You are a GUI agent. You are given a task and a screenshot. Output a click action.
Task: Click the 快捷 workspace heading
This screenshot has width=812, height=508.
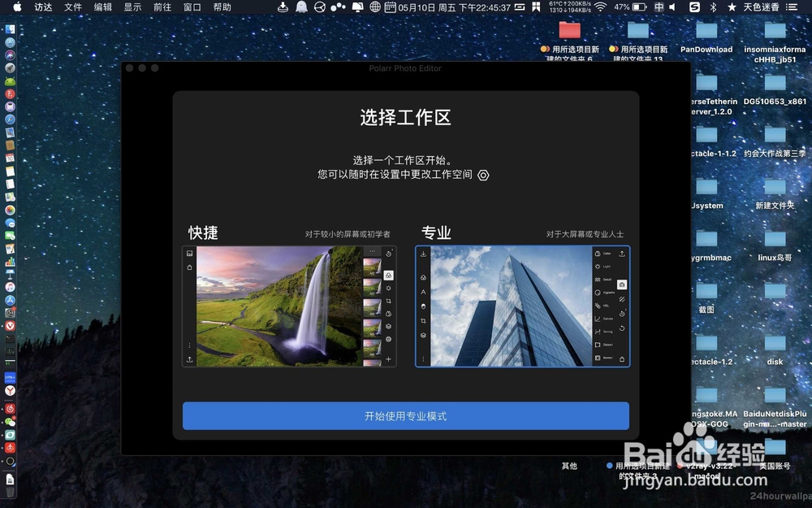click(x=203, y=232)
